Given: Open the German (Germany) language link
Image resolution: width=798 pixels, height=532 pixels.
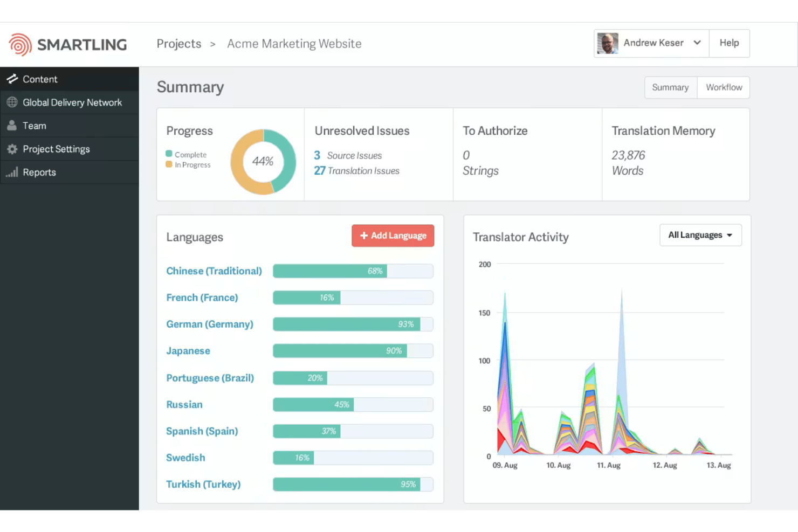Looking at the screenshot, I should pos(210,324).
